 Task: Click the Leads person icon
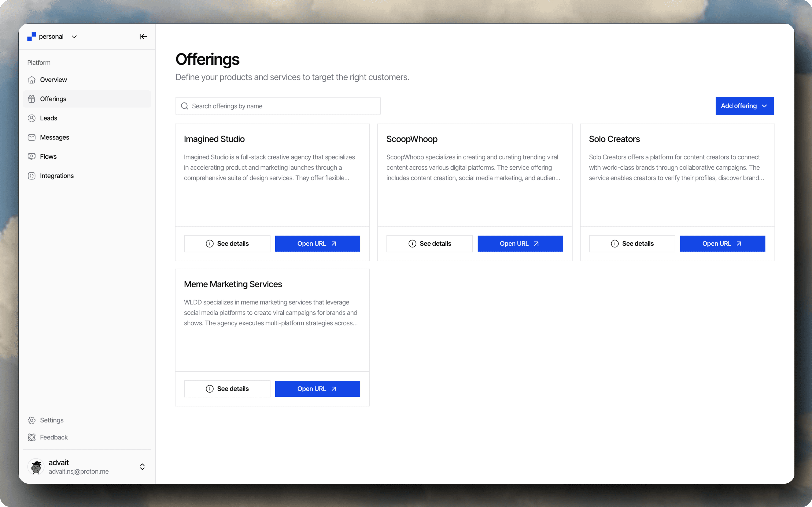pyautogui.click(x=32, y=118)
